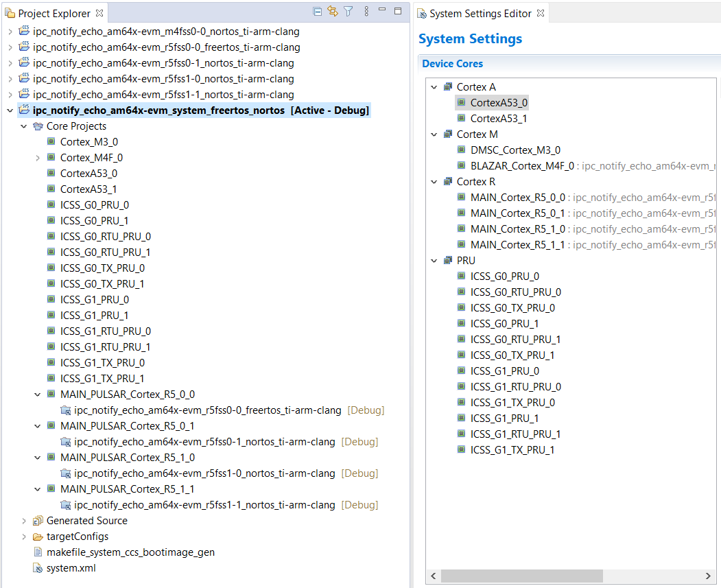Click the targetConfigs folder icon

coord(38,537)
